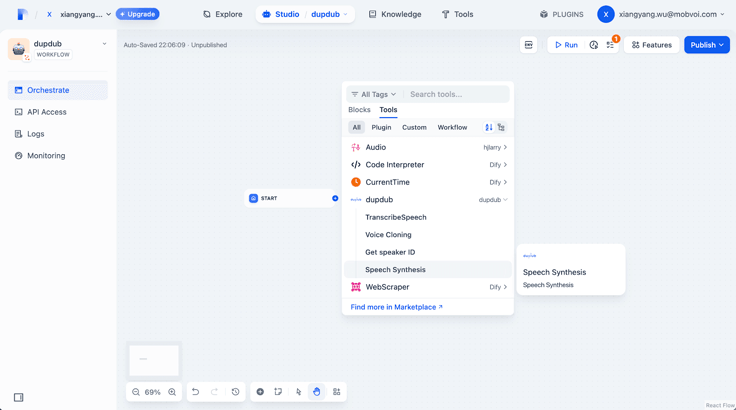736x410 pixels.
Task: Add a note from the bottom toolbar
Action: (x=278, y=392)
